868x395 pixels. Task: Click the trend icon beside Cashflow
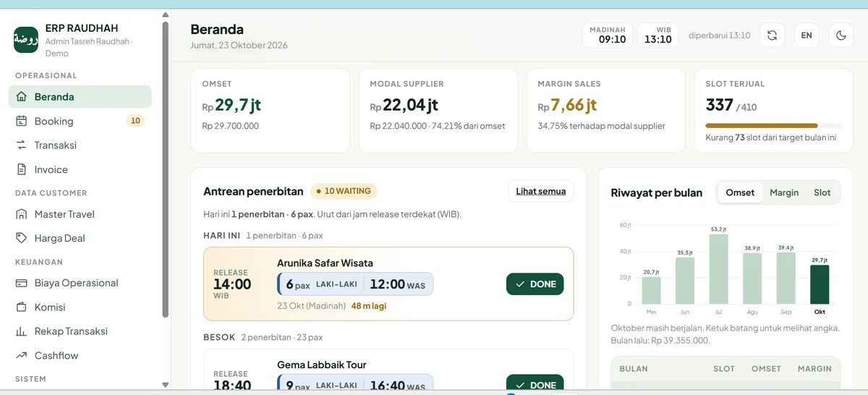tap(21, 355)
